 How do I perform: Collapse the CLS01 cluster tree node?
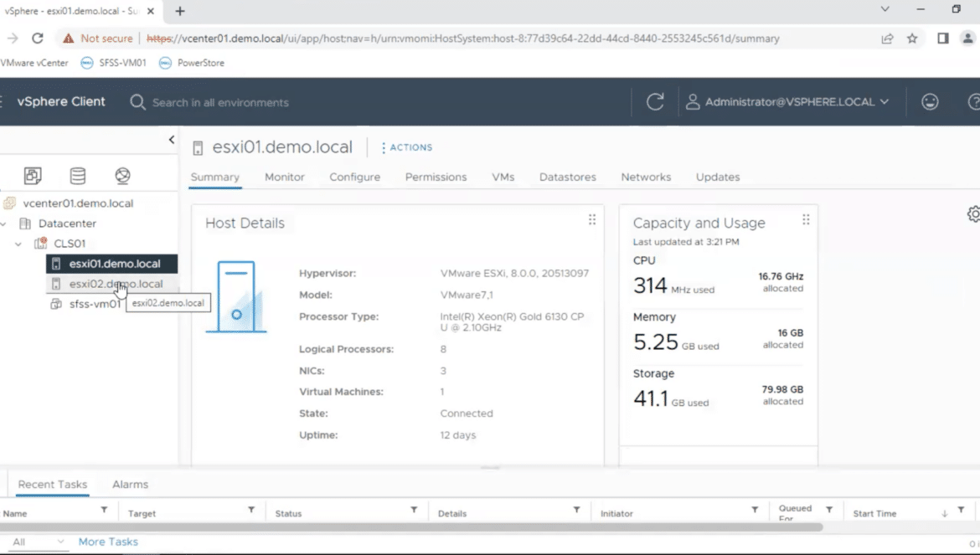pyautogui.click(x=18, y=244)
